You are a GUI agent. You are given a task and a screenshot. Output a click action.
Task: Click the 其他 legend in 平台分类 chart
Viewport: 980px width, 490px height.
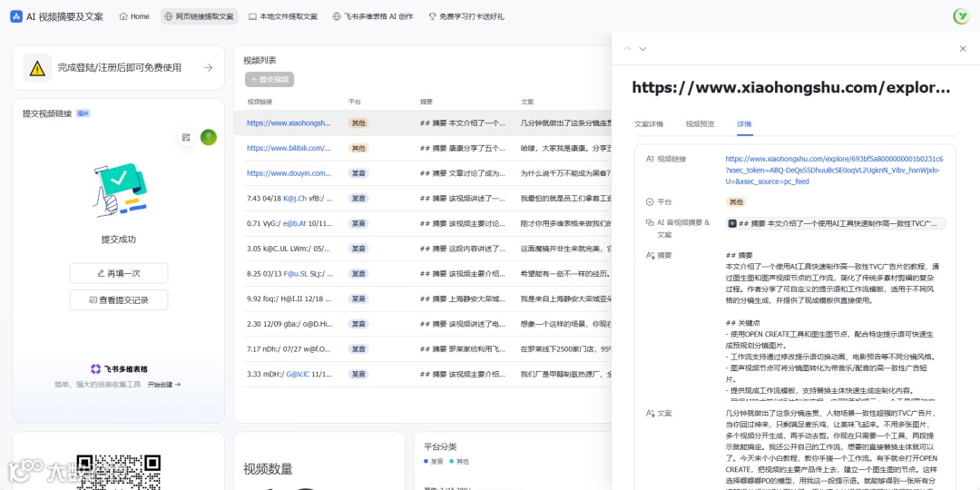pos(459,461)
